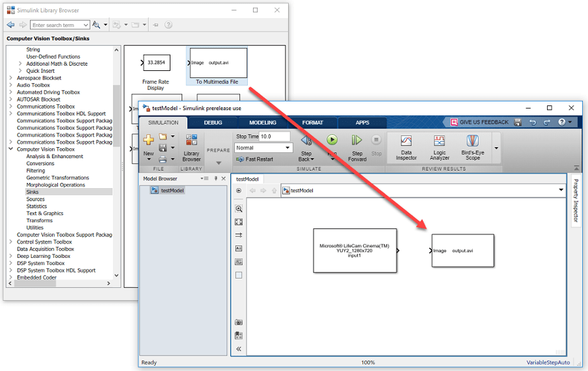Click the Stop Time input field

coord(274,137)
